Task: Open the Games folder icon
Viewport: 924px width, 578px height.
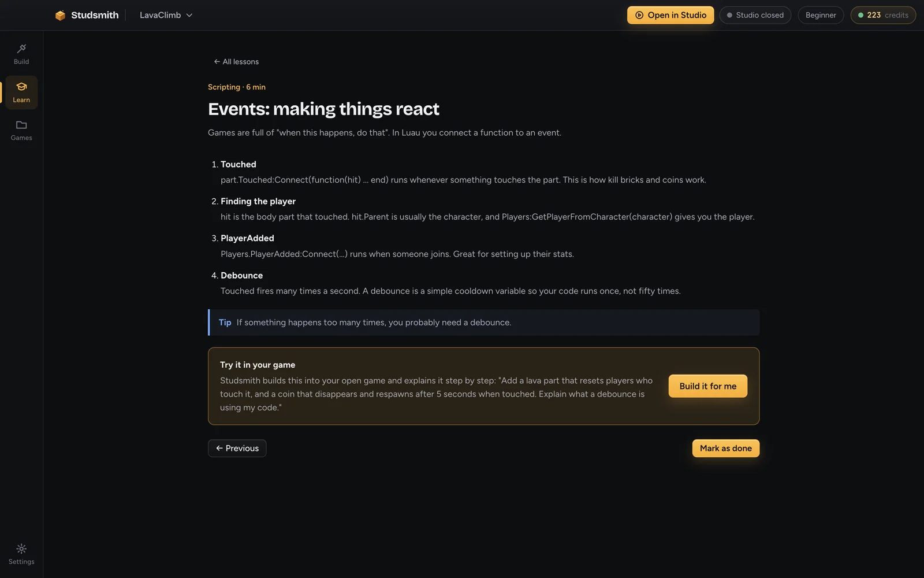Action: coord(21,125)
